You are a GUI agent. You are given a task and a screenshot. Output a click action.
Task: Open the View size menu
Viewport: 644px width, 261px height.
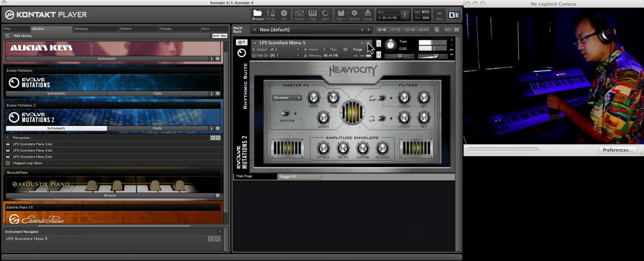point(439,15)
